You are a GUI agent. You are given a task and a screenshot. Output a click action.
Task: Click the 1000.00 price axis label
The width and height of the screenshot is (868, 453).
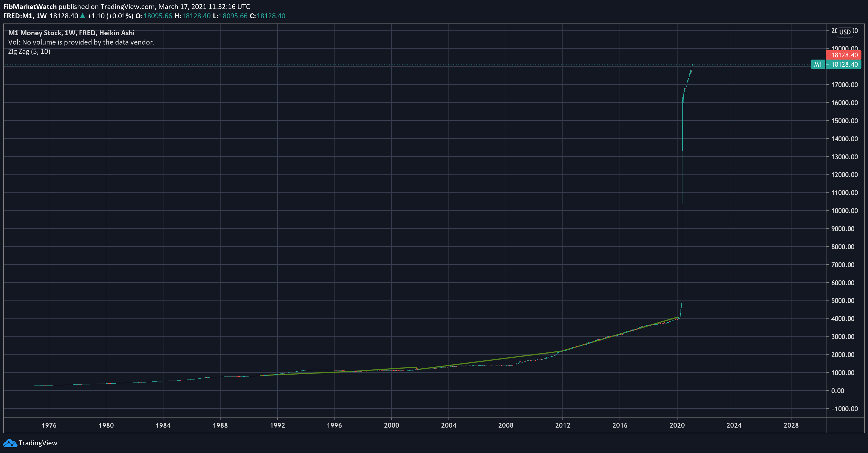pos(843,372)
